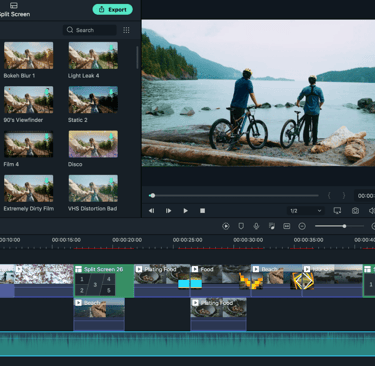Select the Beach clip on lower track
Screen dimensions: 375x366
point(99,314)
